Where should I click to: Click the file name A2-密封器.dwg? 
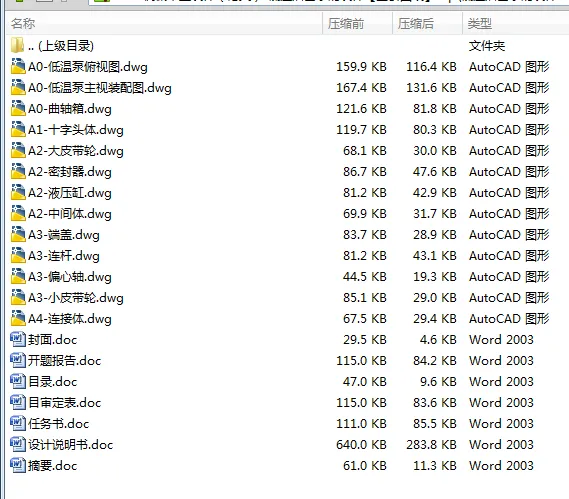(70, 172)
